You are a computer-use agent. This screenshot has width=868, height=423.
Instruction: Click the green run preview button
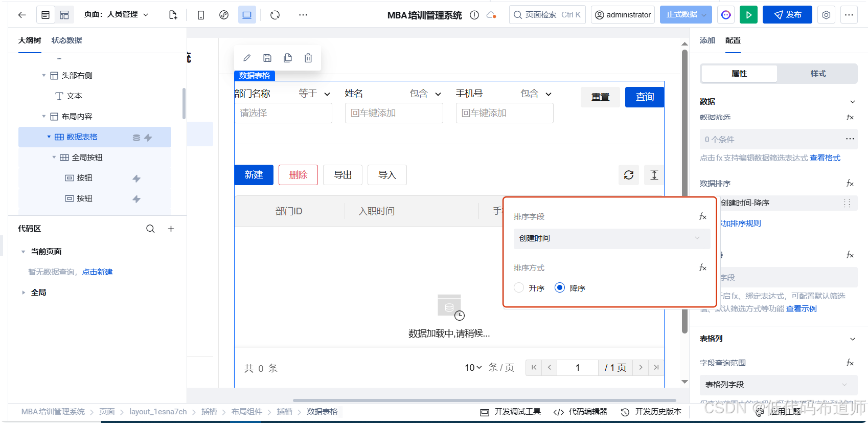pos(749,15)
